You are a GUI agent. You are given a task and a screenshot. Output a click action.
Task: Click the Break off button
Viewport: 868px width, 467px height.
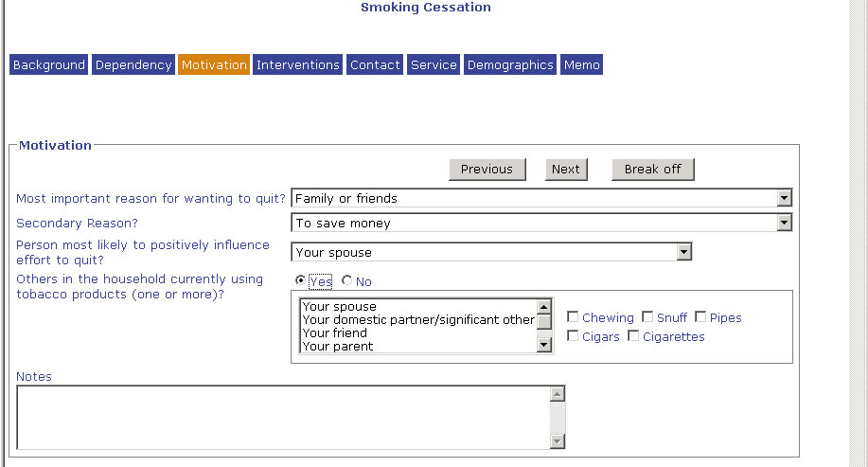click(652, 170)
